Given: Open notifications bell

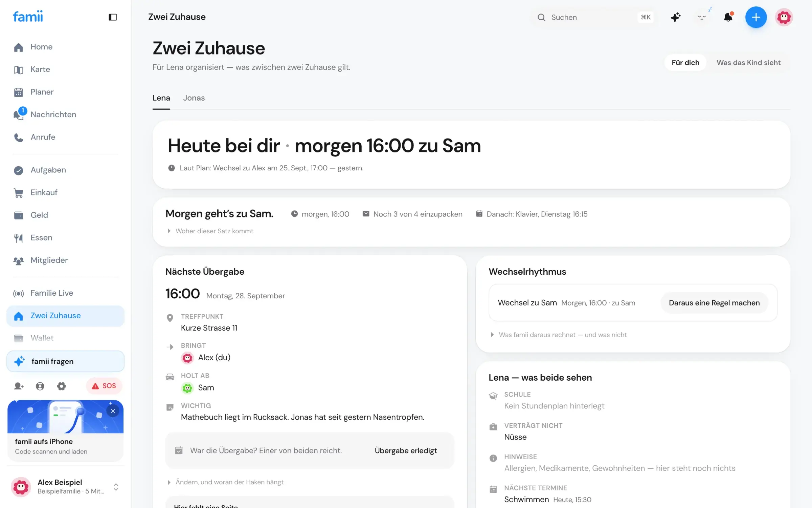Looking at the screenshot, I should click(728, 17).
